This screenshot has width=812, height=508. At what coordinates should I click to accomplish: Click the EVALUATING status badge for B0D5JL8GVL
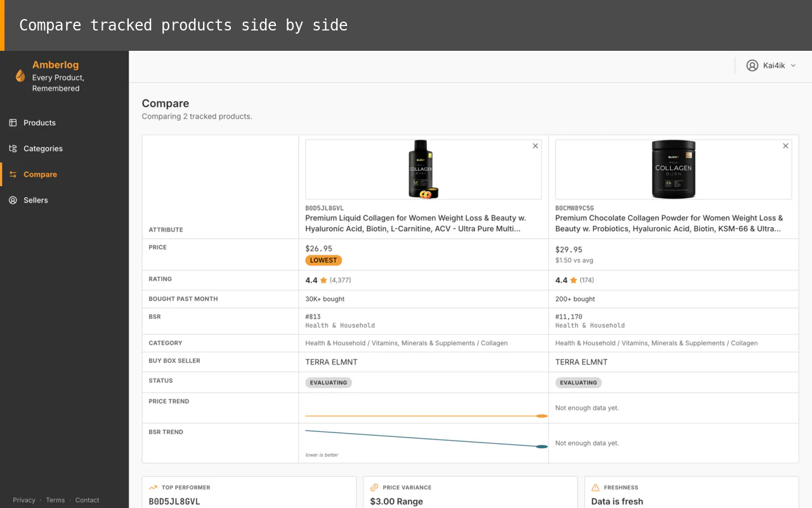(329, 383)
